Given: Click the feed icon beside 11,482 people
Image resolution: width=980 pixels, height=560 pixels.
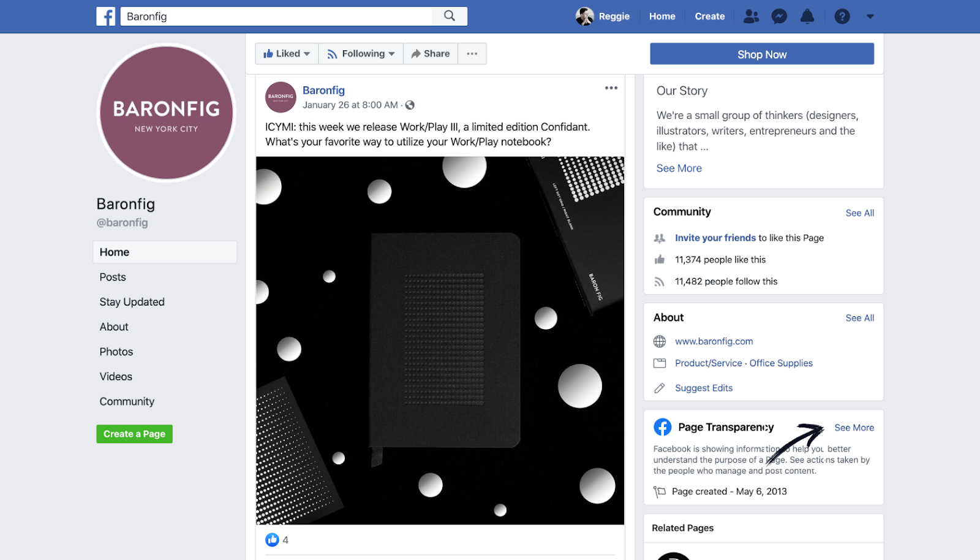Looking at the screenshot, I should [x=659, y=282].
